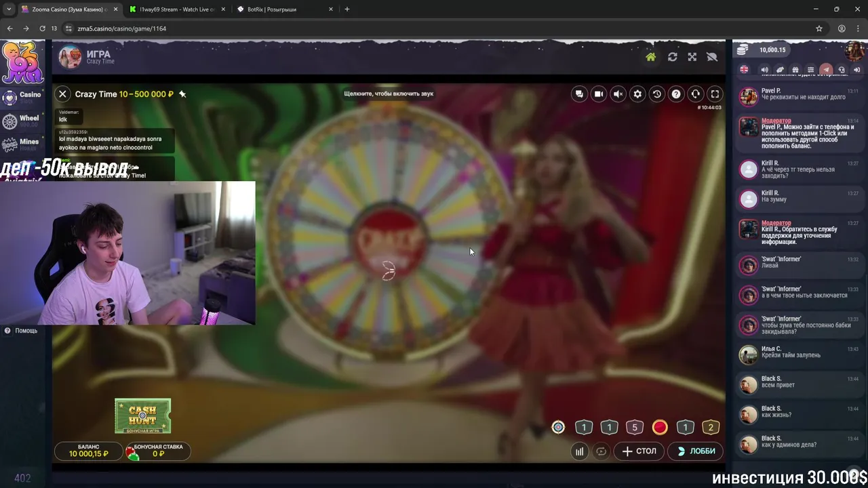Screen dimensions: 868x488
Task: Open the browser tab search dropdown
Action: coord(9,9)
